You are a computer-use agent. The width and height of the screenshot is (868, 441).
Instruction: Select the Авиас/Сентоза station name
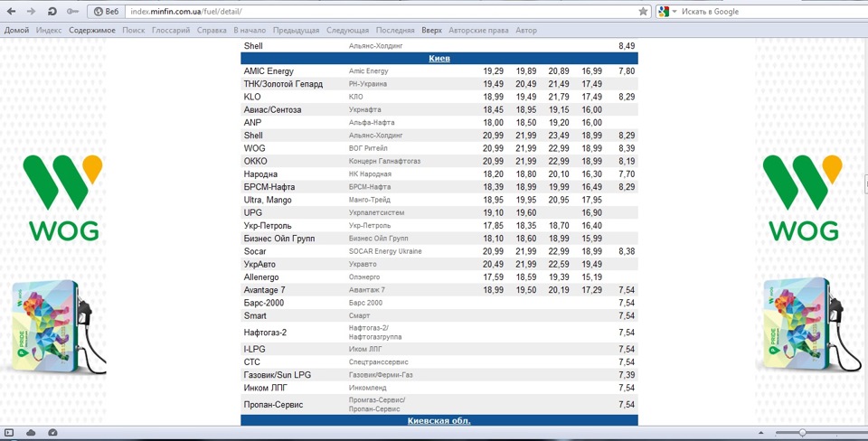tap(272, 110)
